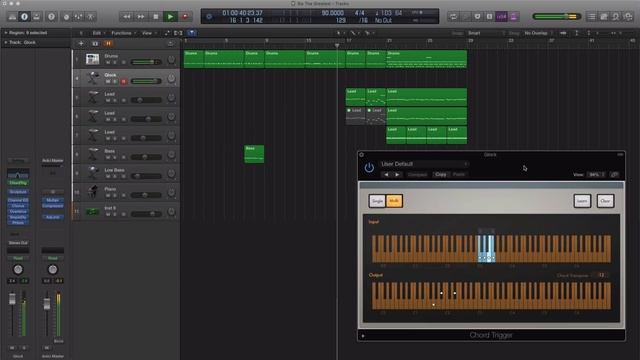Toggle the purple Metronome button

point(513,17)
